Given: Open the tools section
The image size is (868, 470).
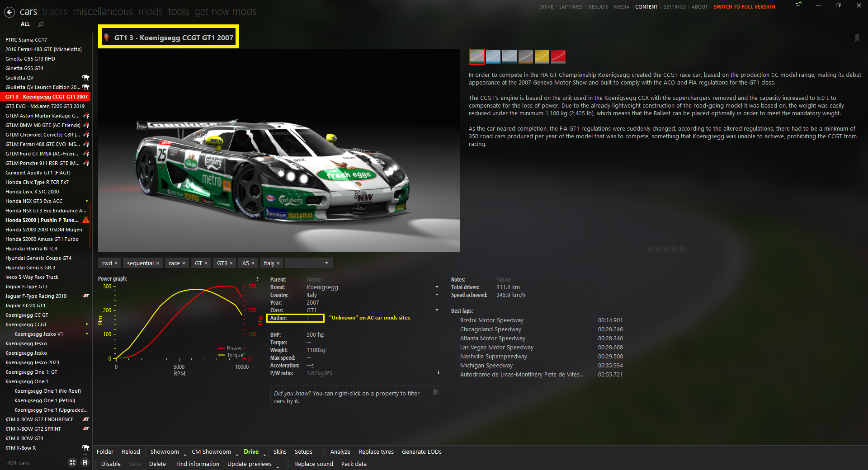Looking at the screenshot, I should (179, 11).
